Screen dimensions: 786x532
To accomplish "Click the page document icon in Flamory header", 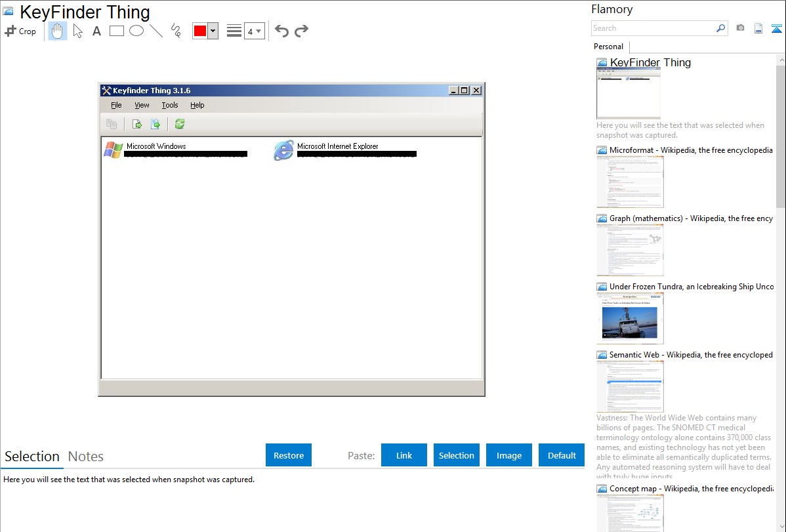I will coord(758,28).
